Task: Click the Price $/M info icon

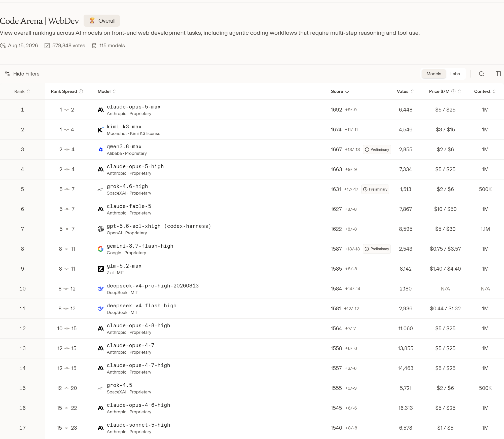Action: coord(453,91)
